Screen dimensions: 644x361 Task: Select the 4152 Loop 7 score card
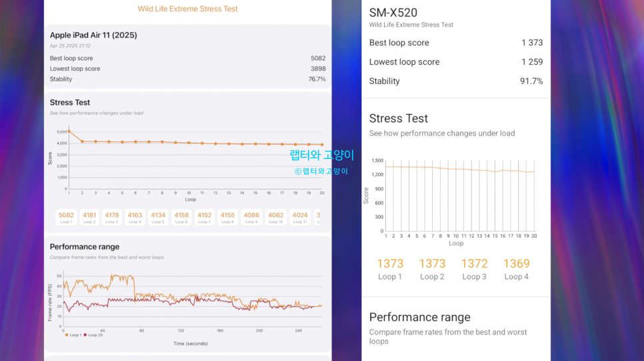pos(204,218)
